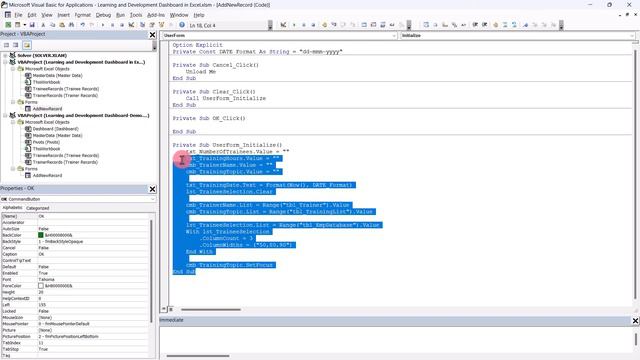
Task: Collapse the Forms folder above Dashboard-Demo project
Action: click(13, 102)
